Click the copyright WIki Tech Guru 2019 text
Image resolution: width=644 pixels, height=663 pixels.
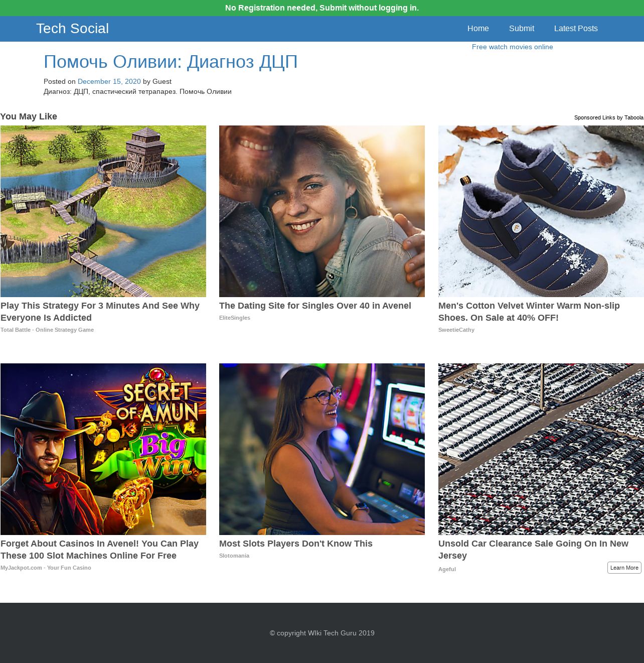tap(322, 633)
